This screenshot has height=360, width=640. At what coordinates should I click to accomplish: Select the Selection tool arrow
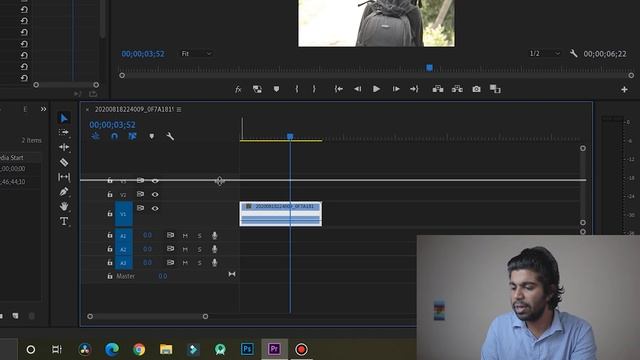point(64,118)
